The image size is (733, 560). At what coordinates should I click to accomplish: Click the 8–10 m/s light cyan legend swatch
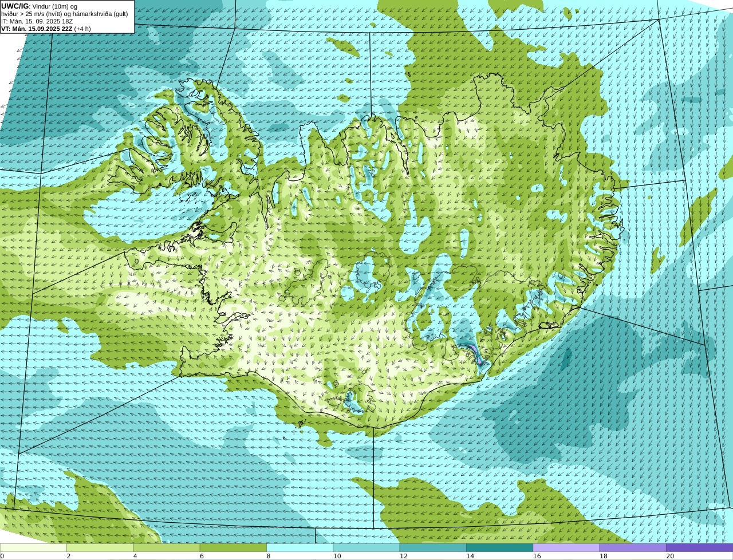[x=299, y=547]
